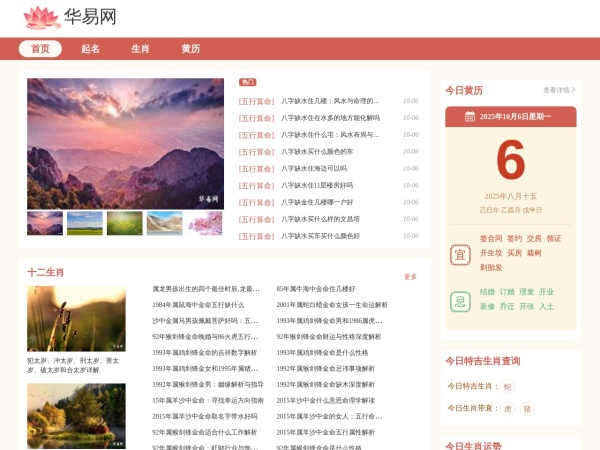Open article 八字缺金住几楼哪一户好
This screenshot has height=450, width=600.
click(317, 202)
